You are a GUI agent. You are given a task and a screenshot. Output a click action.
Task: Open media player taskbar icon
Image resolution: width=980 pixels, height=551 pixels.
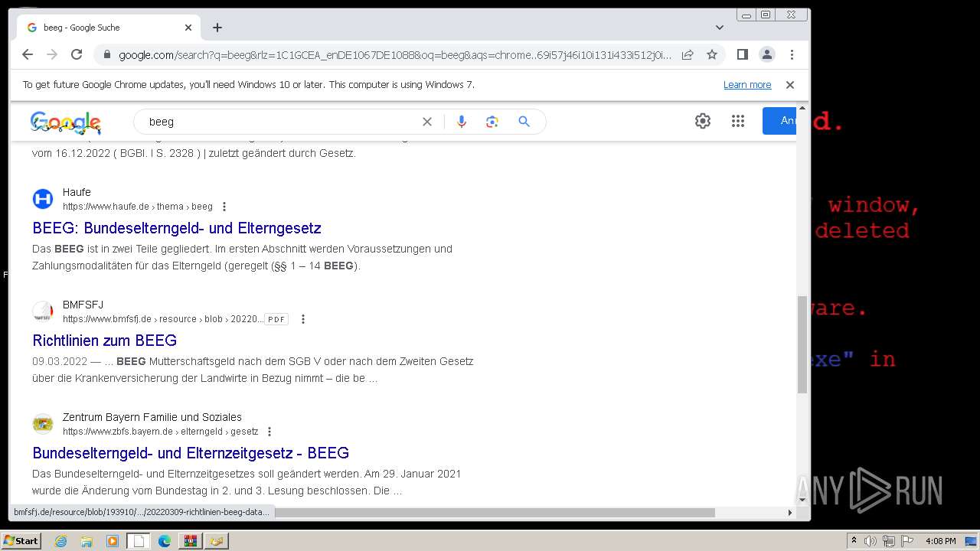click(113, 541)
